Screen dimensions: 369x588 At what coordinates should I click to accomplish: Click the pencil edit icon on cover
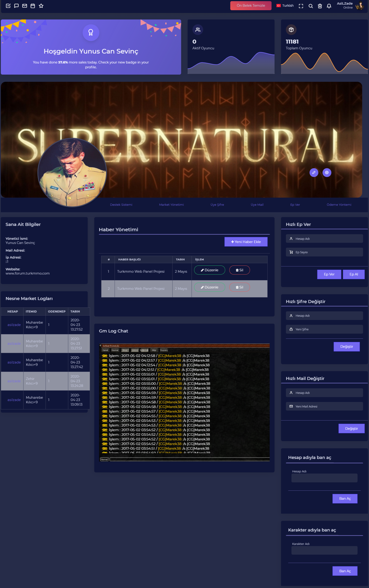tap(314, 172)
